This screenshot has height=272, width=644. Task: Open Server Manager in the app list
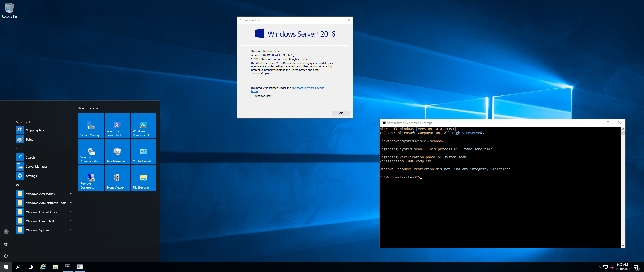(44, 167)
